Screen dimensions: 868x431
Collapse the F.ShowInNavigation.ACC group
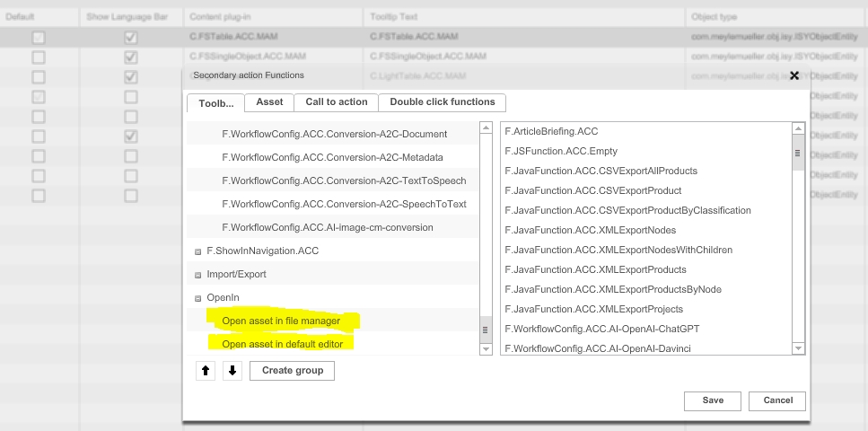click(x=197, y=251)
